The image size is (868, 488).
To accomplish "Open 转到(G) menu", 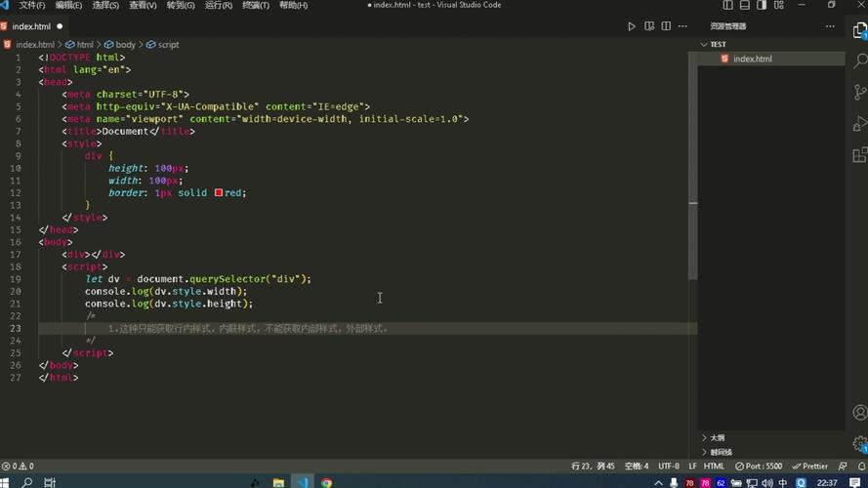I will 181,5.
